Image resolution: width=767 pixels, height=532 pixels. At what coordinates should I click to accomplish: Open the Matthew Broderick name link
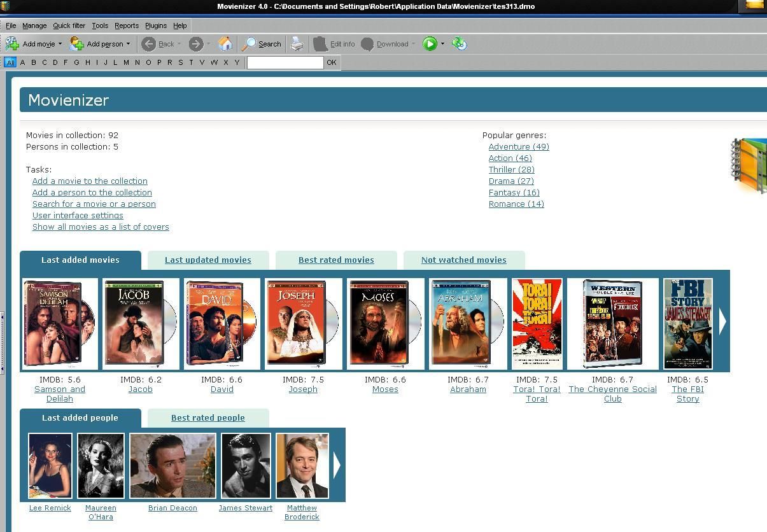[x=302, y=512]
